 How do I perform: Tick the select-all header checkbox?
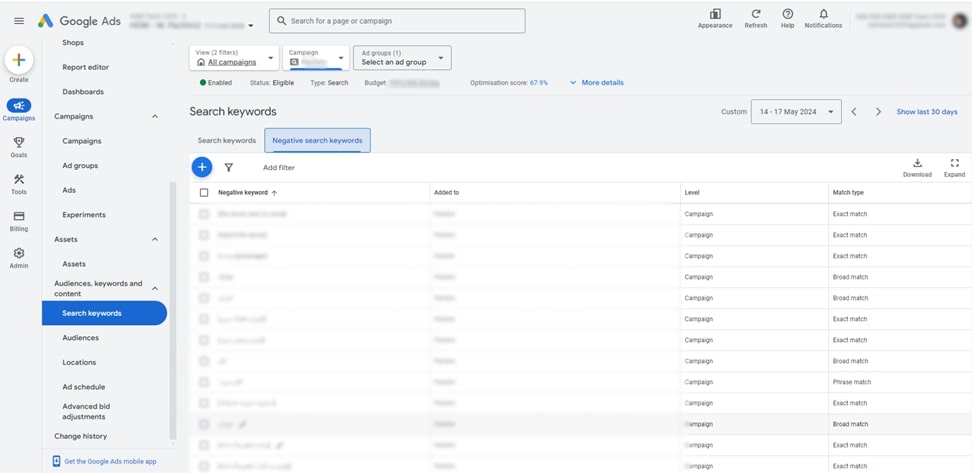[204, 193]
